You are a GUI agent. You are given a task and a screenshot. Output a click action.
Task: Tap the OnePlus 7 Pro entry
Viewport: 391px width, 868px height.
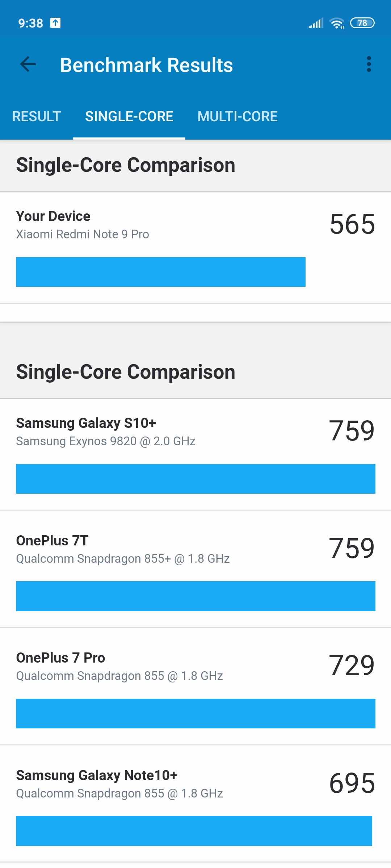click(195, 686)
